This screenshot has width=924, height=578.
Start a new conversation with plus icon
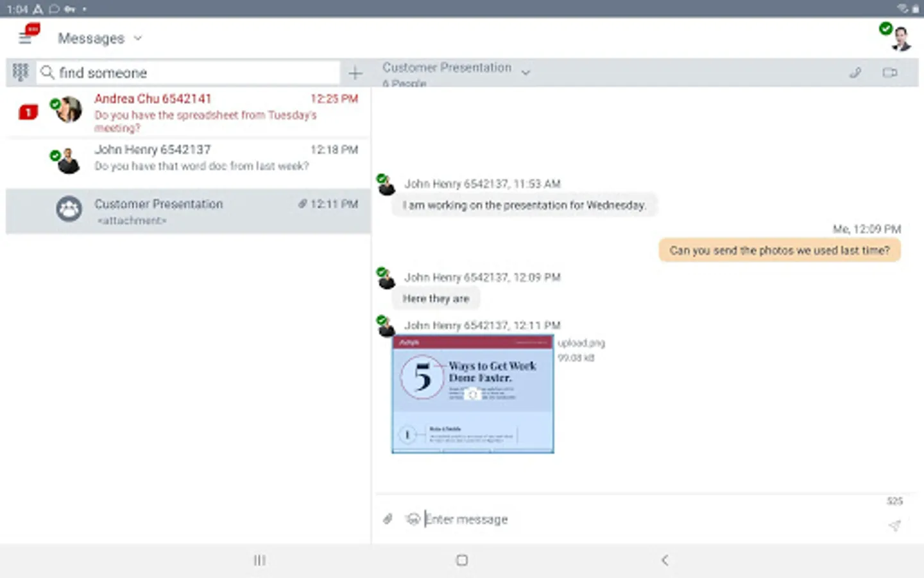[x=355, y=73]
